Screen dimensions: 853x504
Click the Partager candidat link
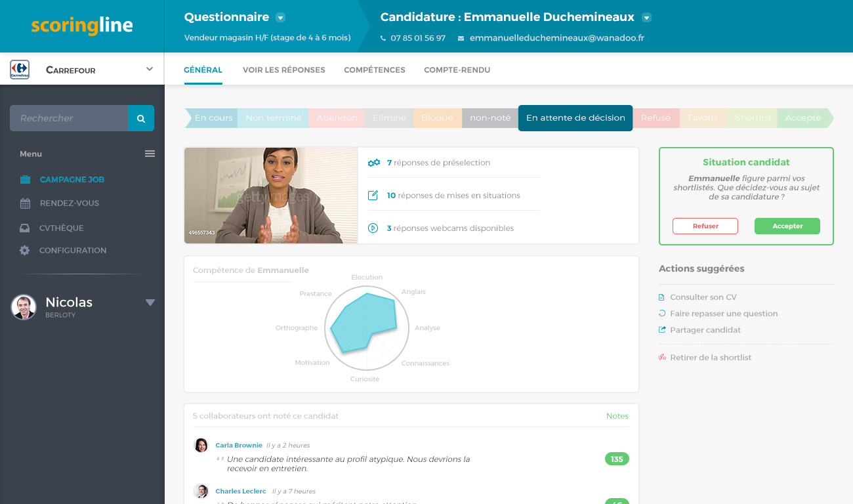[x=705, y=330]
